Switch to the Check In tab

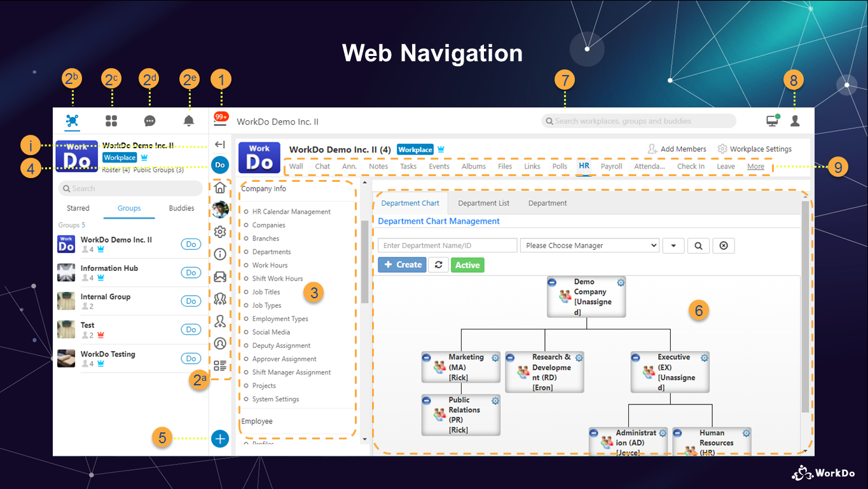(x=691, y=167)
